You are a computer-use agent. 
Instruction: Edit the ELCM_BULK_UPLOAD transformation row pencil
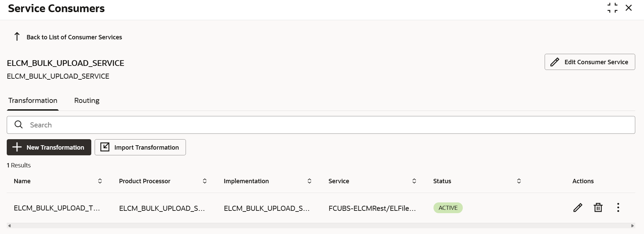578,208
